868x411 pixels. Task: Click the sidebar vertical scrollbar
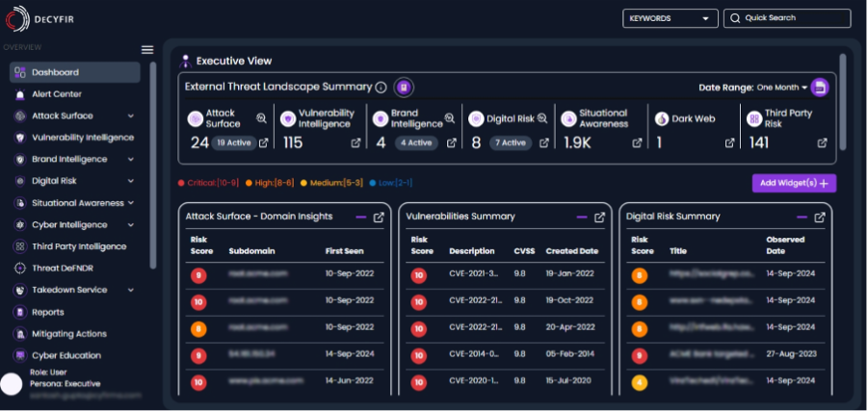[153, 166]
